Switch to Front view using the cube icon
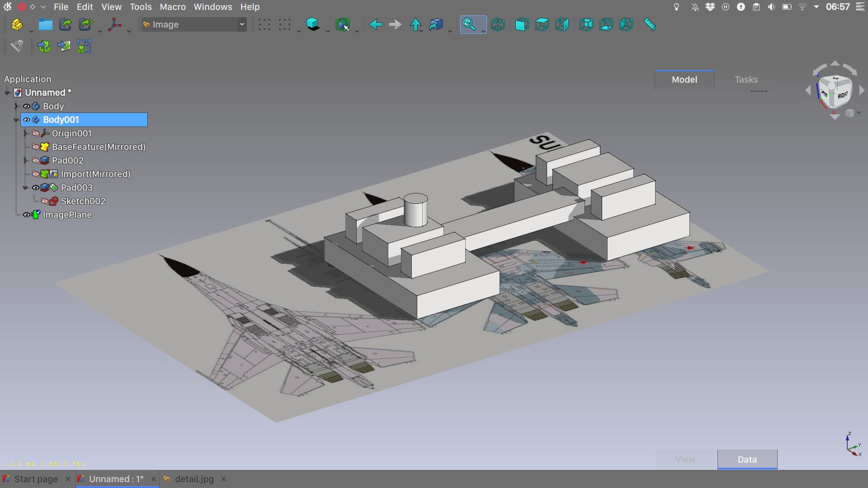The image size is (868, 488). [x=522, y=24]
